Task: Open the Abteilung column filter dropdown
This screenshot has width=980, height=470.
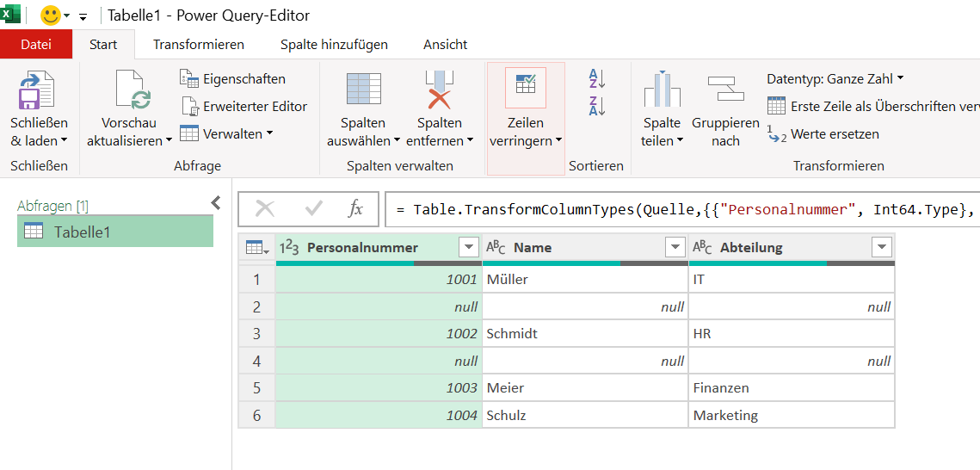Action: 881,248
